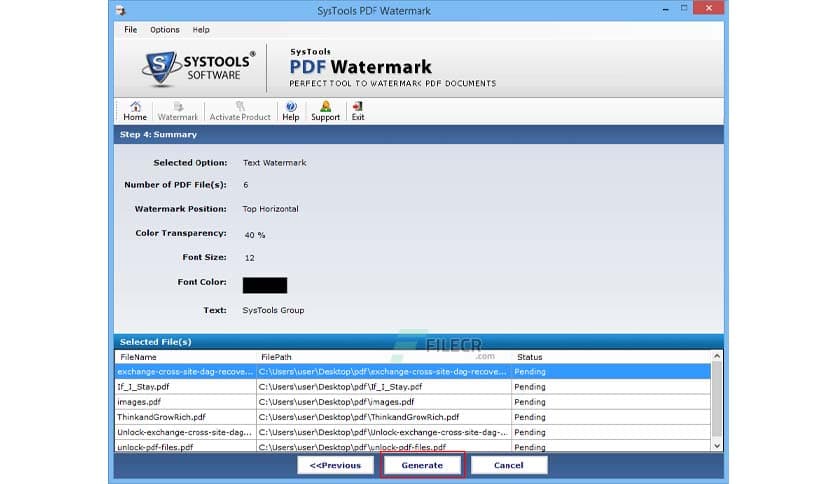Select the If_I_Stay.pdf file row
Screen dimensions: 836x484
pyautogui.click(x=413, y=386)
